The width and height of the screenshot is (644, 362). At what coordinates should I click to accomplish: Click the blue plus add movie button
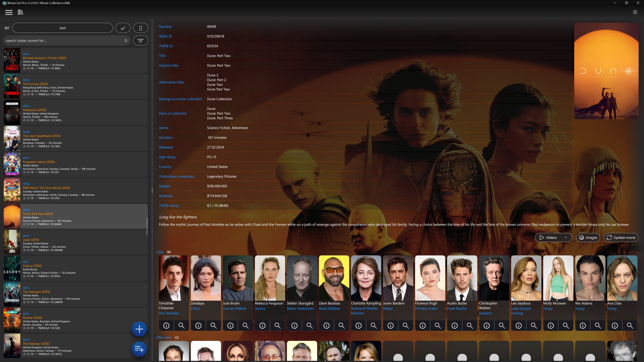click(139, 329)
